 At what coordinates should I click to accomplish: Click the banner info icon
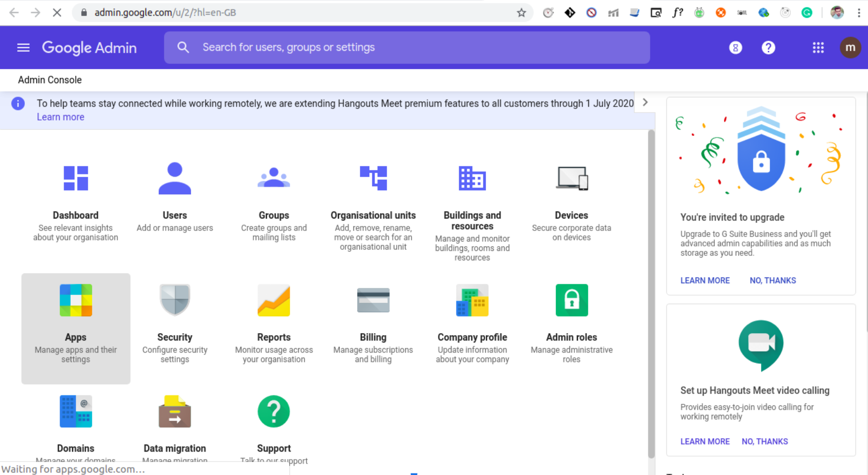point(18,104)
